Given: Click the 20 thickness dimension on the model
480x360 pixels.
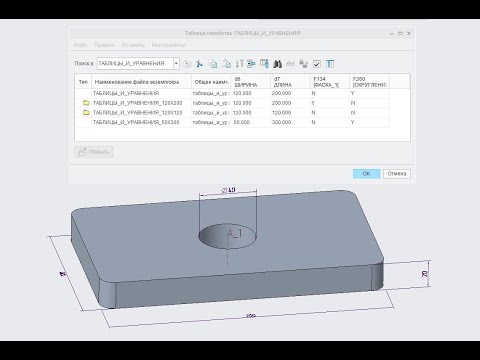Looking at the screenshot, I should (x=424, y=274).
